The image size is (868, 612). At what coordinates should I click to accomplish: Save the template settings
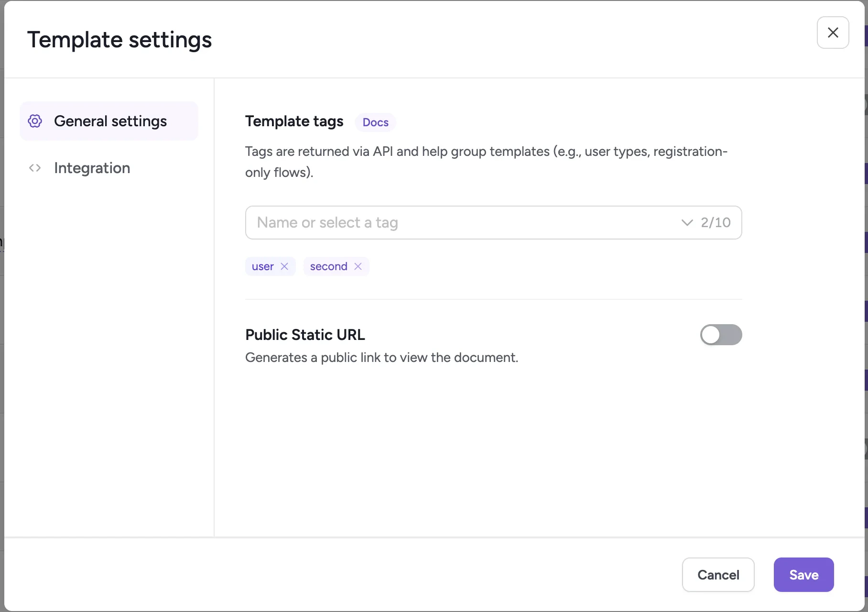[x=803, y=575]
